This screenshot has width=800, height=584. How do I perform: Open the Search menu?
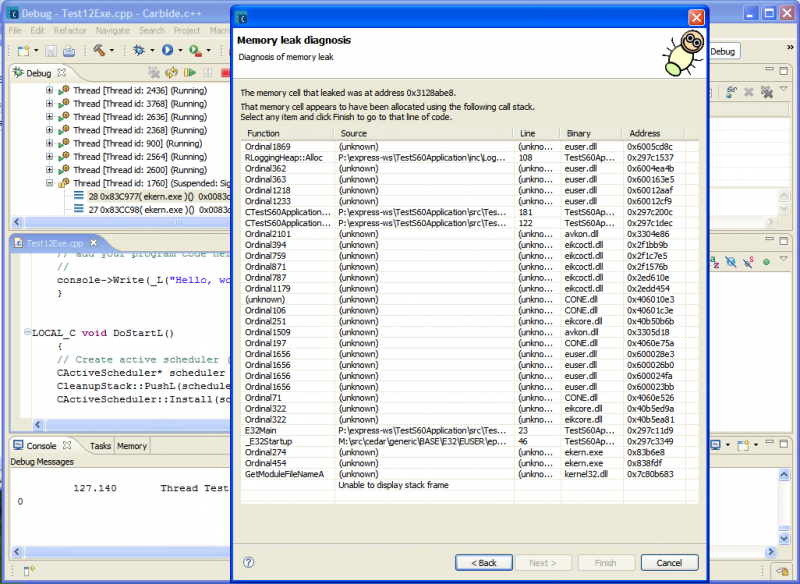click(x=152, y=31)
